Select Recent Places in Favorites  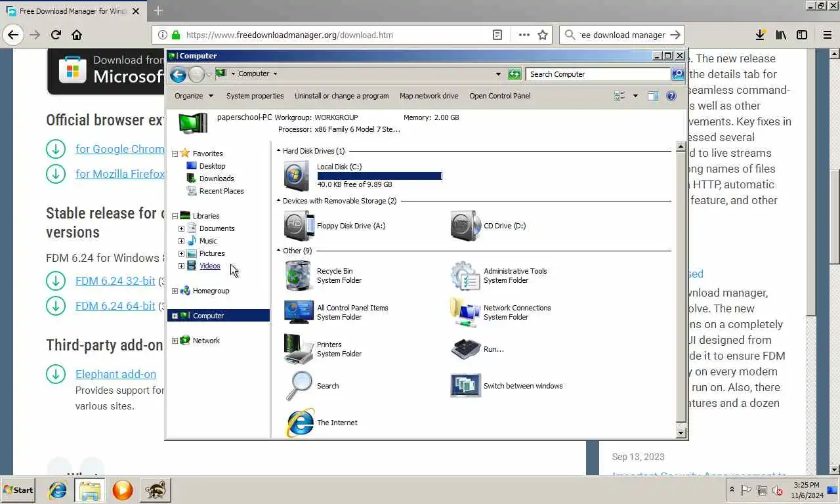[x=221, y=191]
